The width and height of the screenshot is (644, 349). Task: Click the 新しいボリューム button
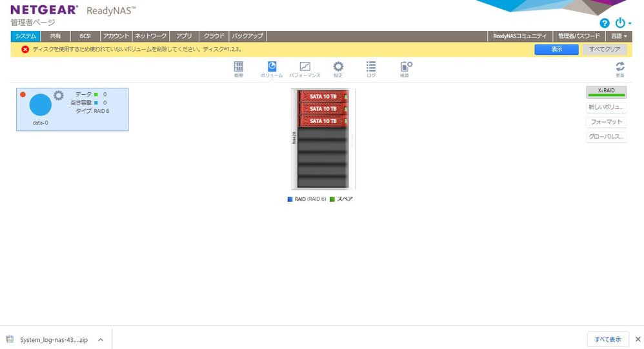point(606,107)
